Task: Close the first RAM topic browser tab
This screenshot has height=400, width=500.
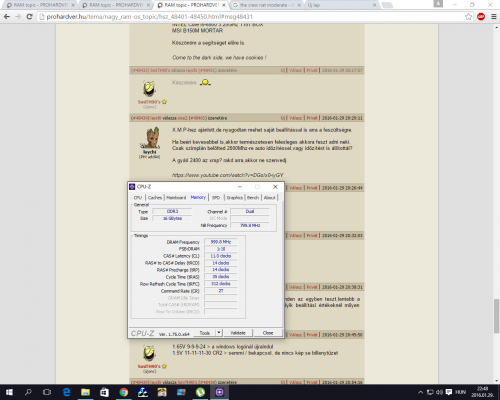Action: pyautogui.click(x=73, y=5)
